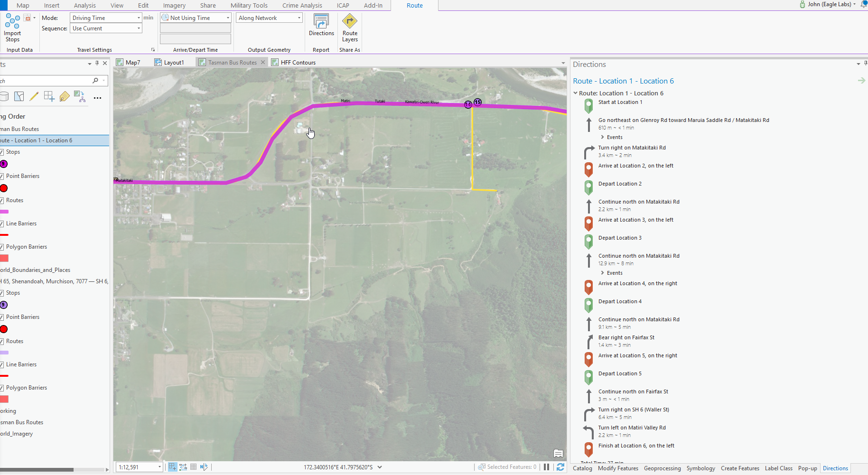Toggle the first Stops layer checkbox

1,152
